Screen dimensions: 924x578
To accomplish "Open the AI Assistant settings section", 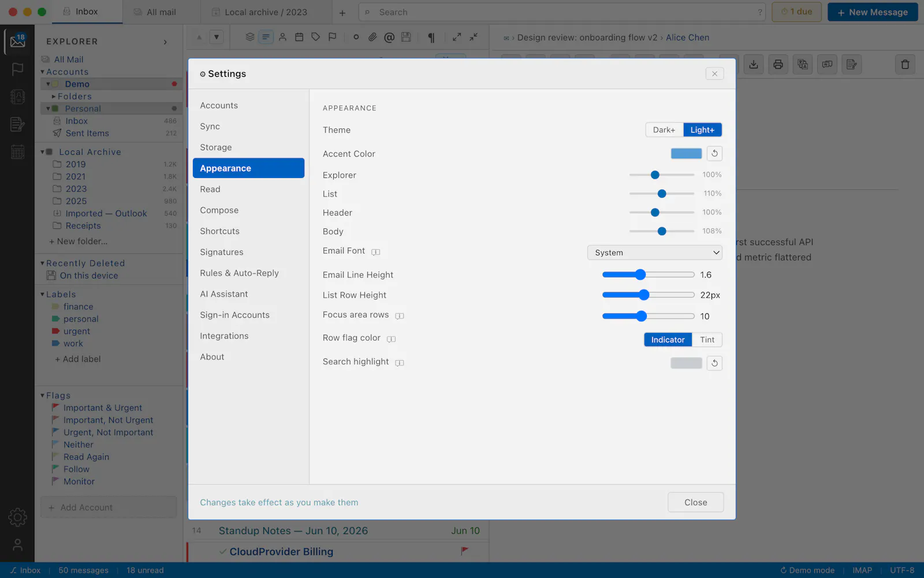I will 248,294.
